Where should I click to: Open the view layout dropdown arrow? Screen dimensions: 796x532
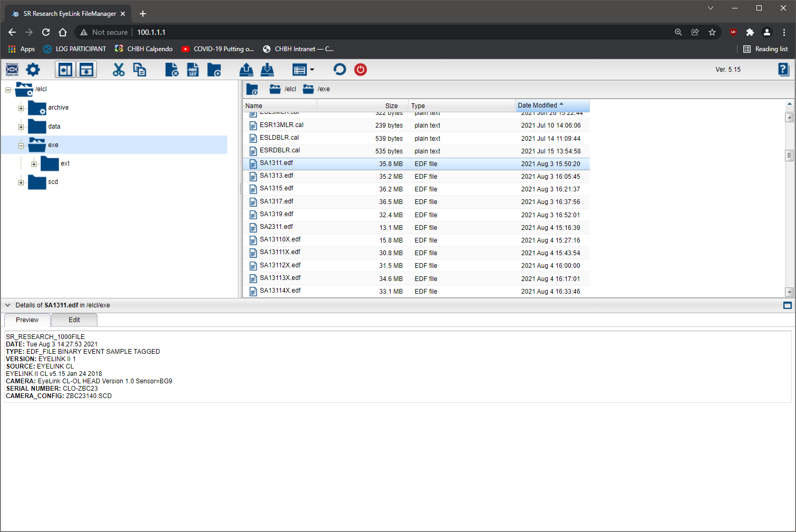pyautogui.click(x=312, y=69)
